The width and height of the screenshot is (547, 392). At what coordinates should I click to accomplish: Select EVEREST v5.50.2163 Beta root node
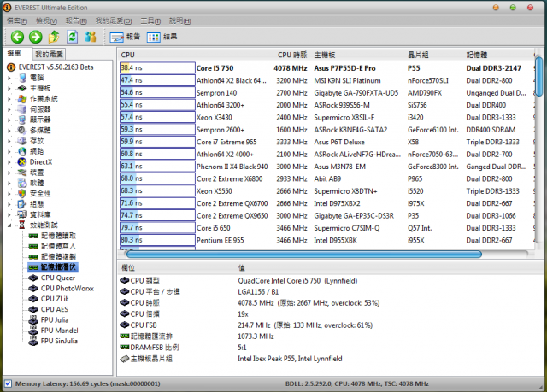coord(50,67)
